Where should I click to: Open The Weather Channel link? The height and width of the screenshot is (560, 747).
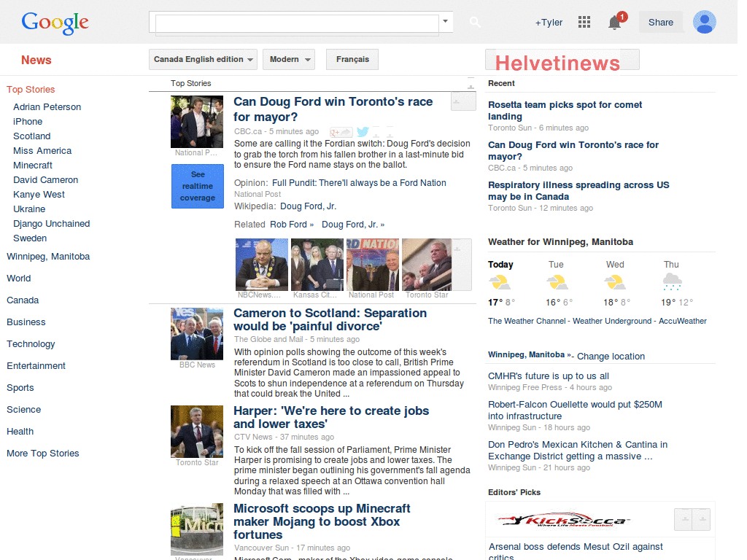527,321
